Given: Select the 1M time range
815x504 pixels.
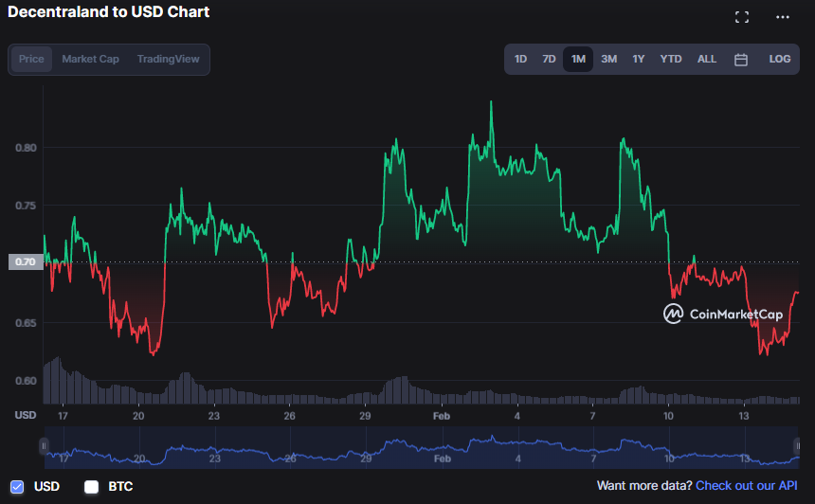Looking at the screenshot, I should tap(578, 60).
